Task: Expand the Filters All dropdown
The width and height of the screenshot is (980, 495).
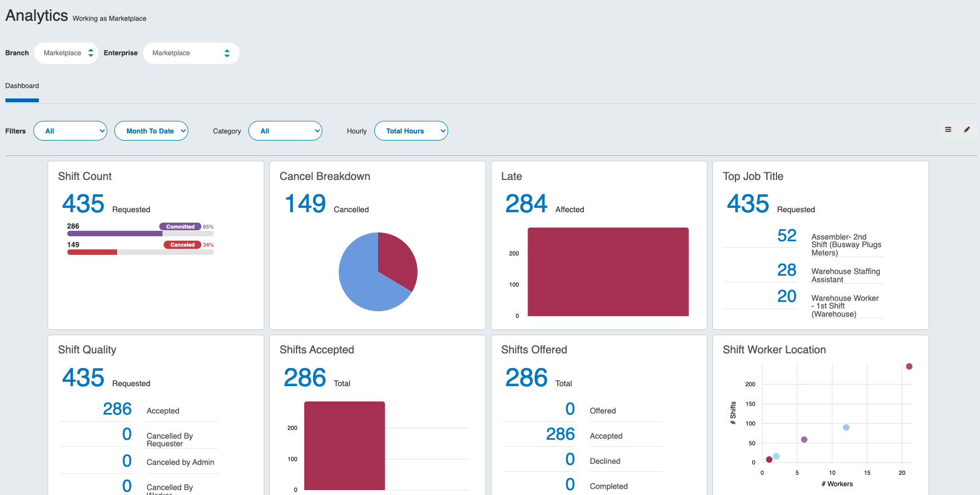Action: [x=70, y=131]
